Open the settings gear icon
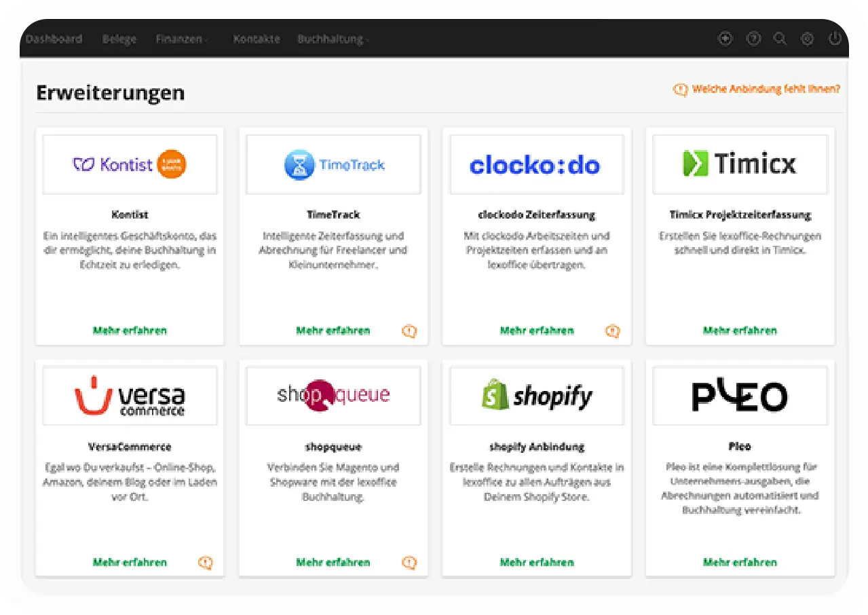Viewport: 868px width, 615px height. coord(808,39)
